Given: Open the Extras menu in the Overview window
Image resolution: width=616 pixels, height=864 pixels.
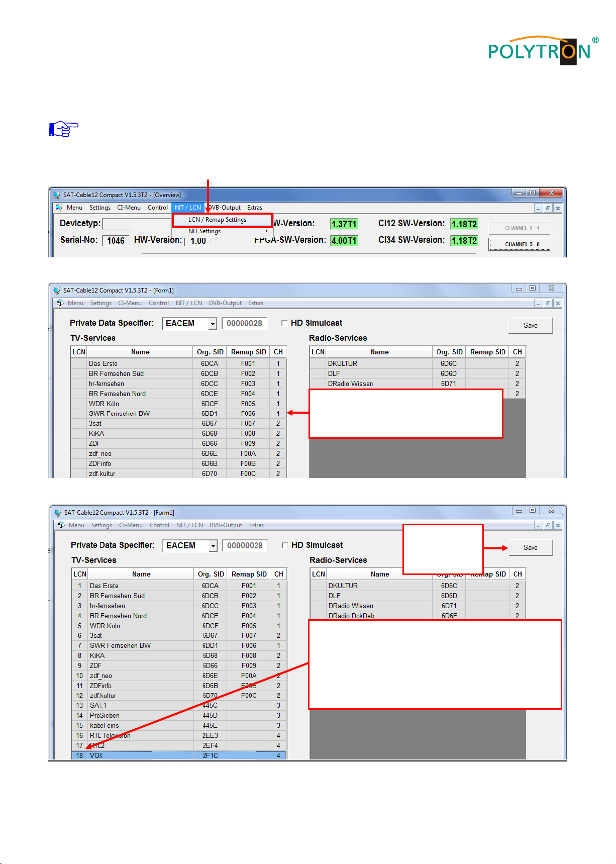Looking at the screenshot, I should pyautogui.click(x=255, y=208).
